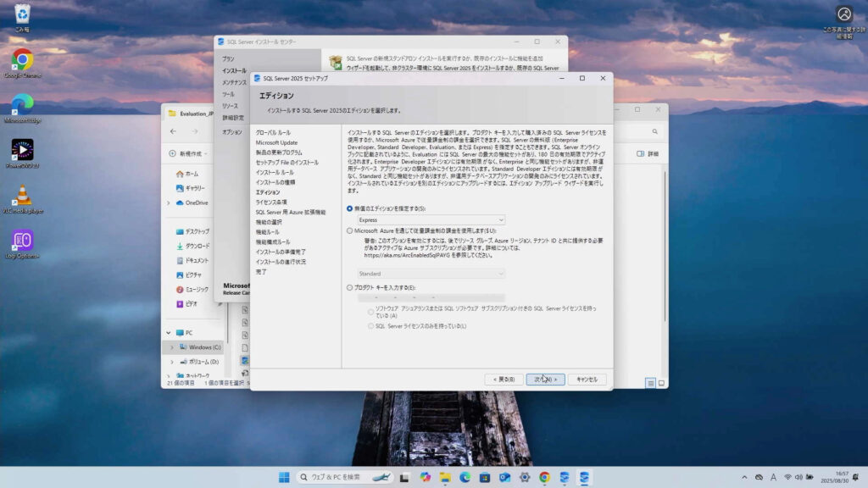The height and width of the screenshot is (488, 868).
Task: Show hidden system tray icons
Action: point(744,478)
